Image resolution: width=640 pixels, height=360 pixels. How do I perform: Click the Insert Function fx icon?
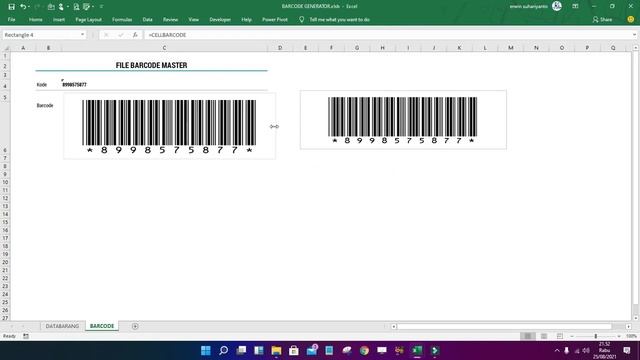pyautogui.click(x=135, y=35)
